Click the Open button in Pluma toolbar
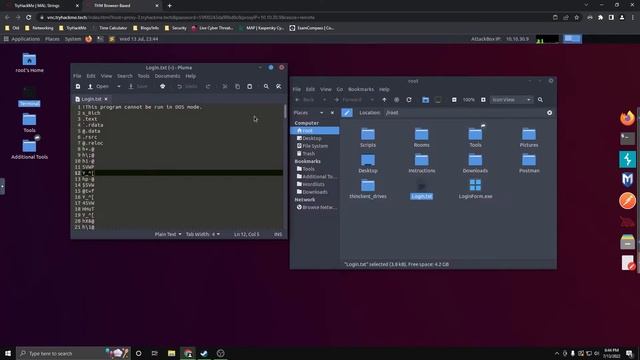The height and width of the screenshot is (360, 640). (x=98, y=87)
